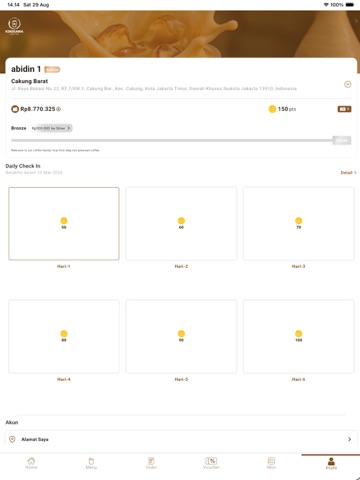
Task: Tap info icon beside Rp8.770.325 balance
Action: tap(59, 109)
